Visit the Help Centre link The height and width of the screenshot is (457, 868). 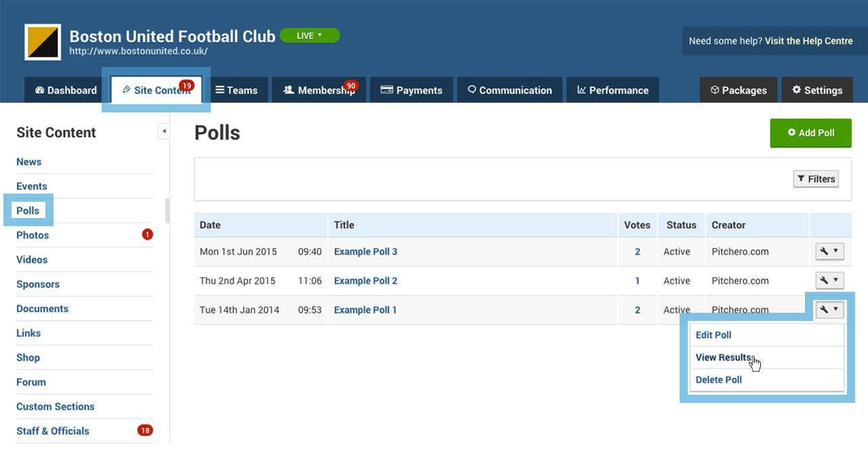(808, 41)
